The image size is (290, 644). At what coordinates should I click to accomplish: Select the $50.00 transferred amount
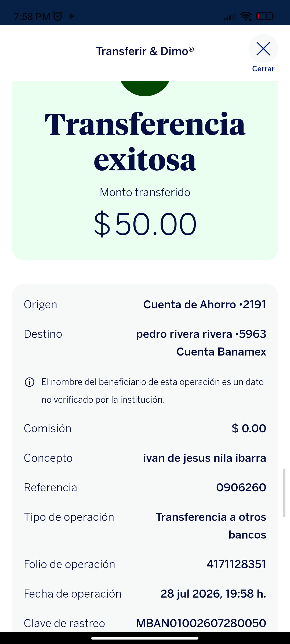[145, 224]
